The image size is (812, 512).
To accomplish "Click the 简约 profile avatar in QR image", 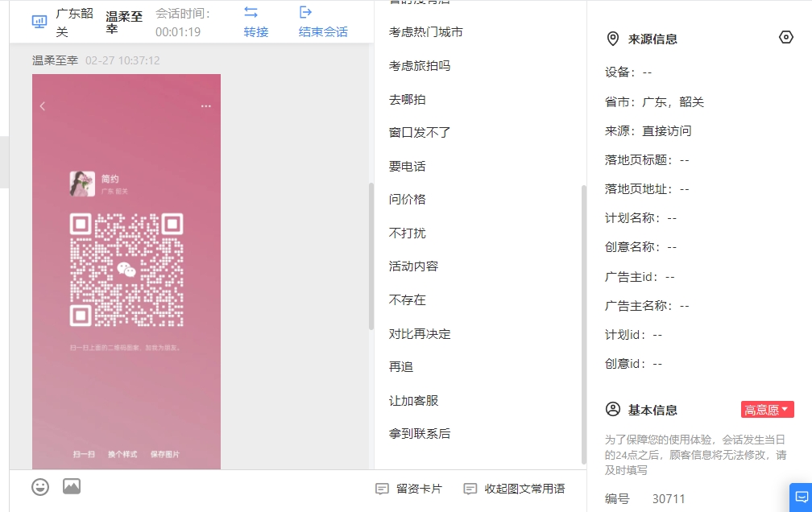I will 82,184.
